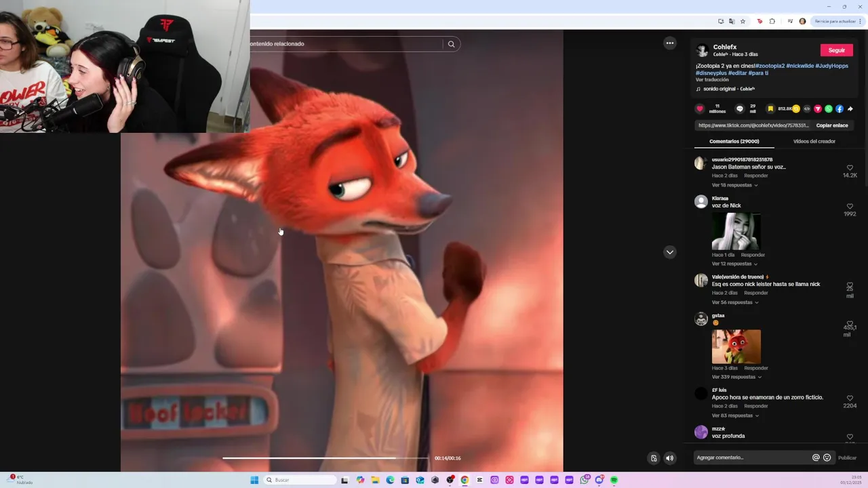Click the taskbar clock and date
Image resolution: width=868 pixels, height=488 pixels.
851,480
